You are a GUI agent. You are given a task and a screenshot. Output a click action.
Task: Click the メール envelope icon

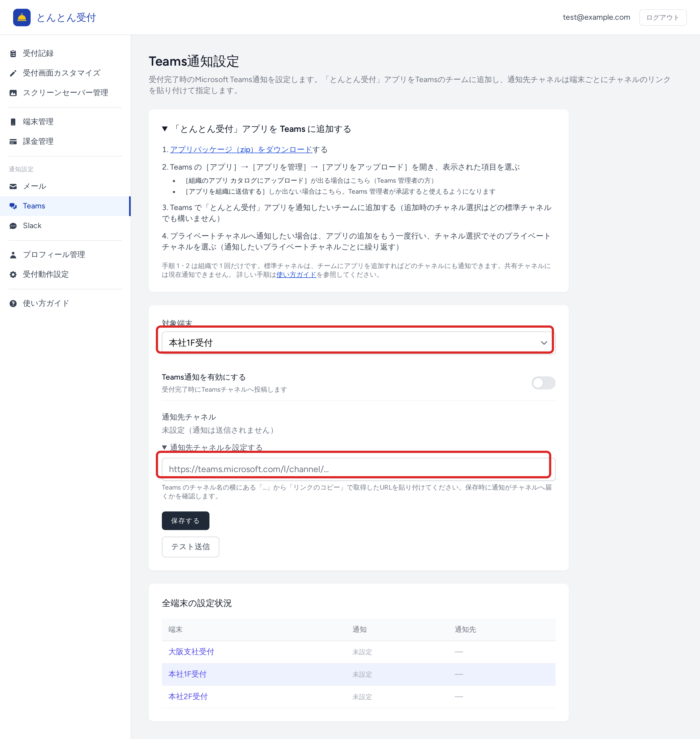pyautogui.click(x=13, y=186)
